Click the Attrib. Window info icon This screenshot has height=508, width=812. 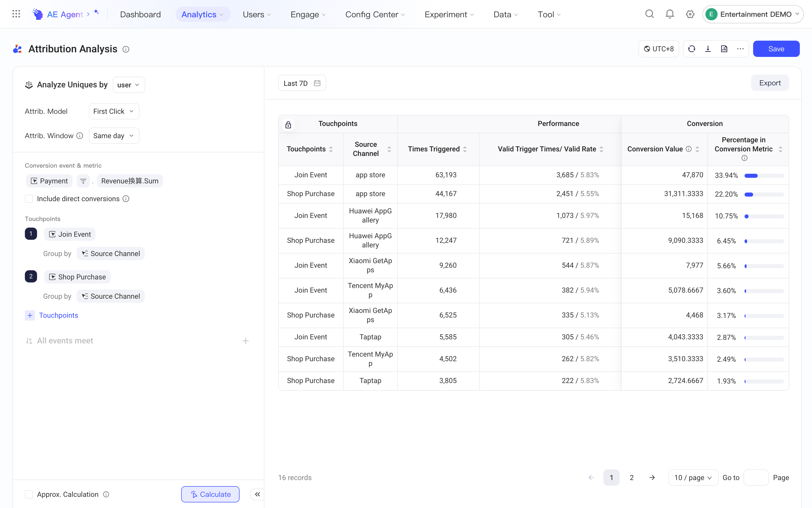pyautogui.click(x=79, y=136)
